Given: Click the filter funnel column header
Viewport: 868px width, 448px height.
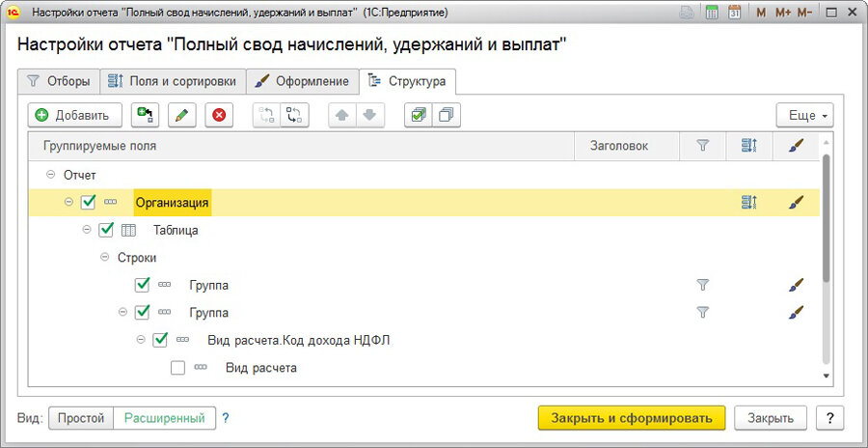Looking at the screenshot, I should point(702,146).
